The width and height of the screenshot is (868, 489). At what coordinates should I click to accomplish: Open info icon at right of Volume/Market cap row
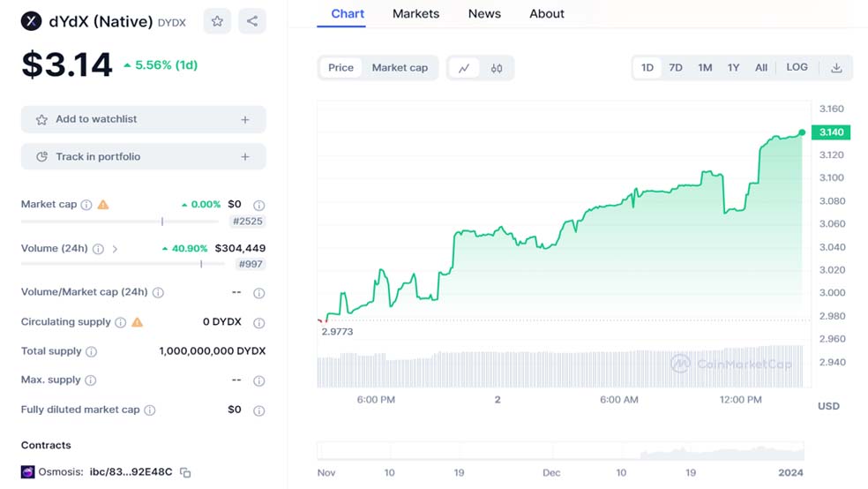pyautogui.click(x=258, y=293)
